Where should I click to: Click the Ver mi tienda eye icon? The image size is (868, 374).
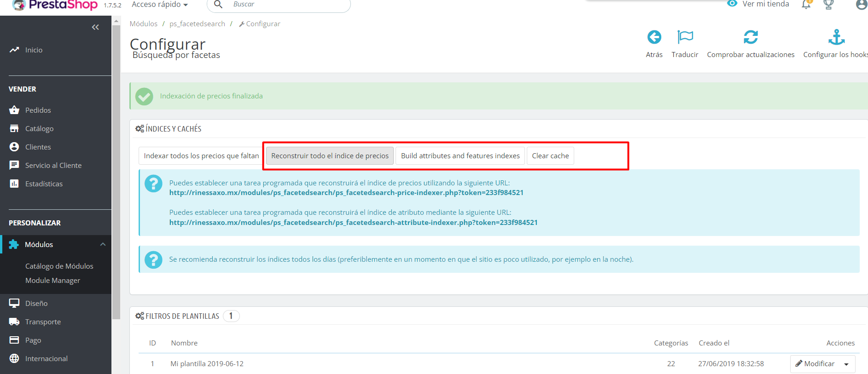click(x=732, y=4)
